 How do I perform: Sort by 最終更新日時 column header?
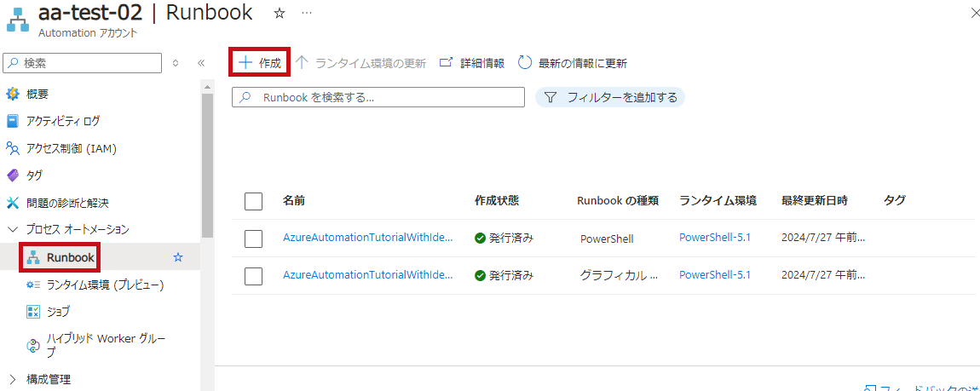click(x=815, y=200)
